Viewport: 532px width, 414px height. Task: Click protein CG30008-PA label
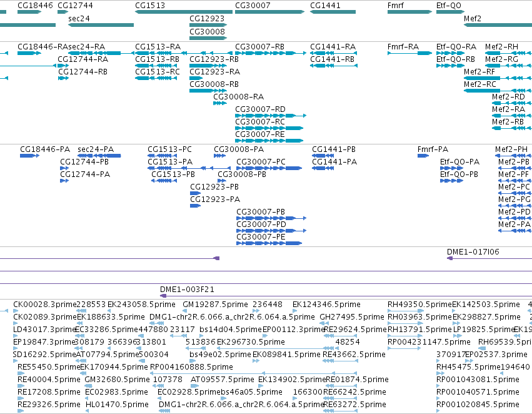point(239,149)
